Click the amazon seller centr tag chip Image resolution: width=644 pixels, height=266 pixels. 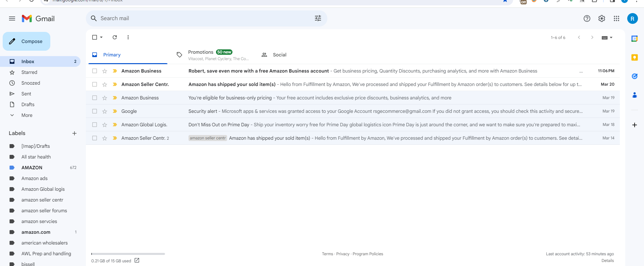click(x=208, y=138)
